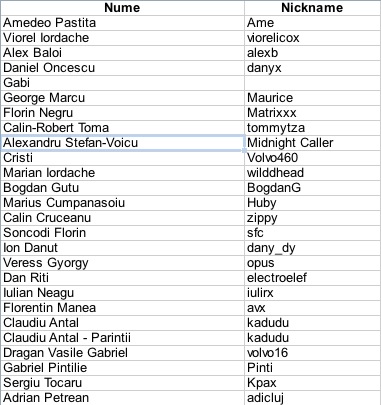
Task: Select the Midnight Caller nickname cell
Action: [x=312, y=143]
